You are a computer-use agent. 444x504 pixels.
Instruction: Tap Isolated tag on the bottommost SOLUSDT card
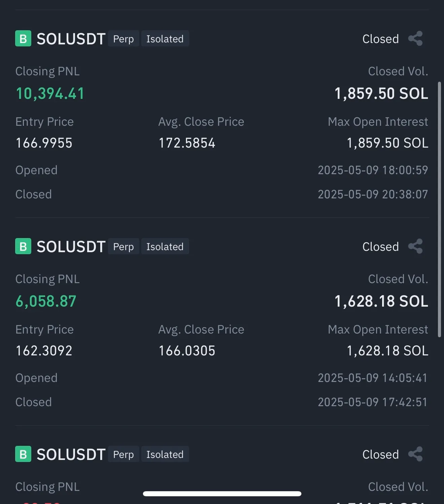pyautogui.click(x=165, y=454)
